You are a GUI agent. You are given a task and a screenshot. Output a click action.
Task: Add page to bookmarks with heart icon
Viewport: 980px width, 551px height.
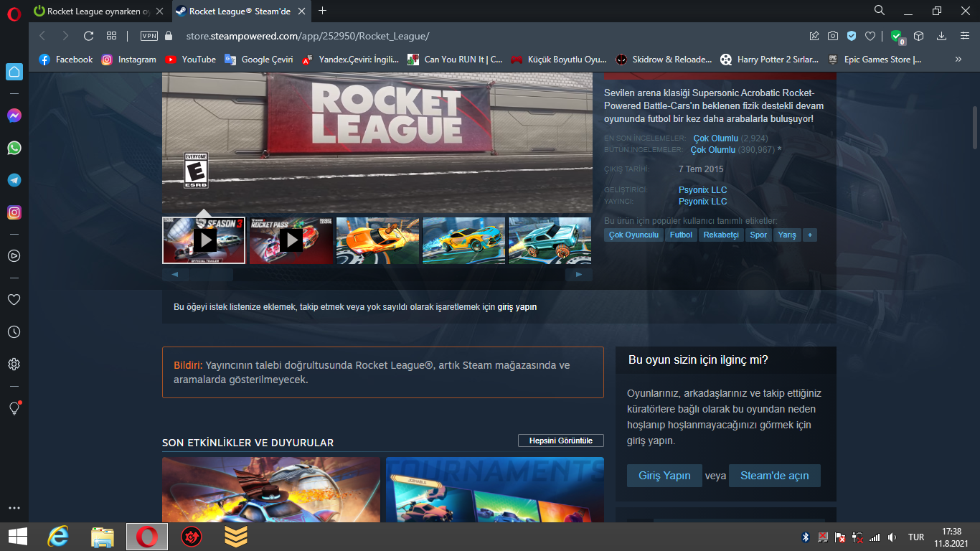click(870, 36)
